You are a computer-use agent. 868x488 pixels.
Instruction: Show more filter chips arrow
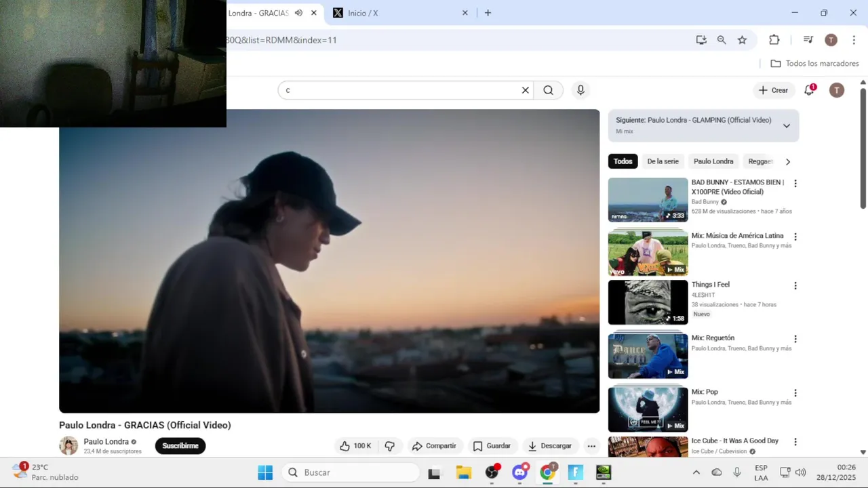tap(787, 161)
